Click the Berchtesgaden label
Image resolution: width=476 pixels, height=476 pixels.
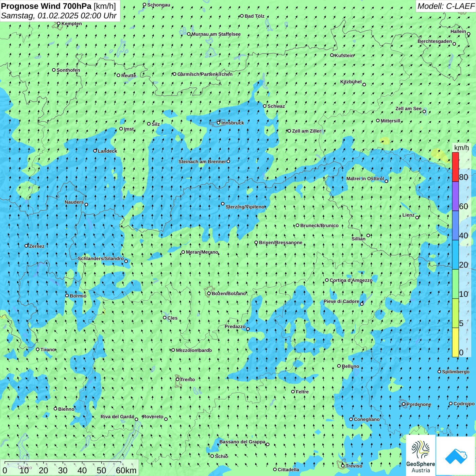tap(435, 41)
